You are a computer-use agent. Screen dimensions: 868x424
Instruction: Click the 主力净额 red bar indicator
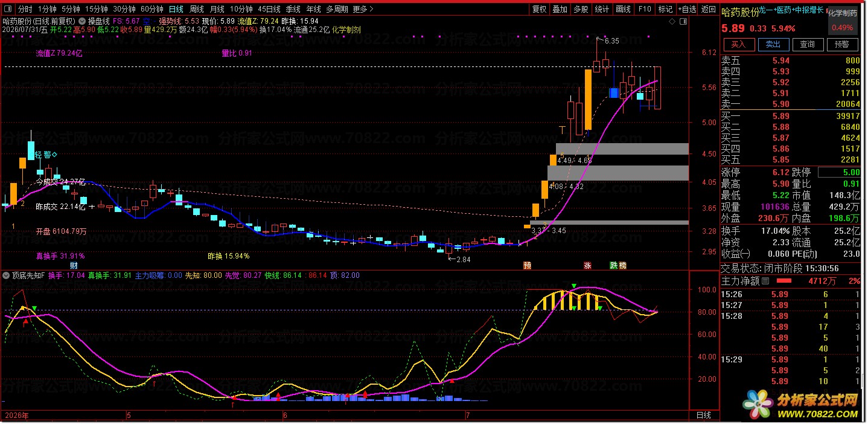(x=784, y=281)
